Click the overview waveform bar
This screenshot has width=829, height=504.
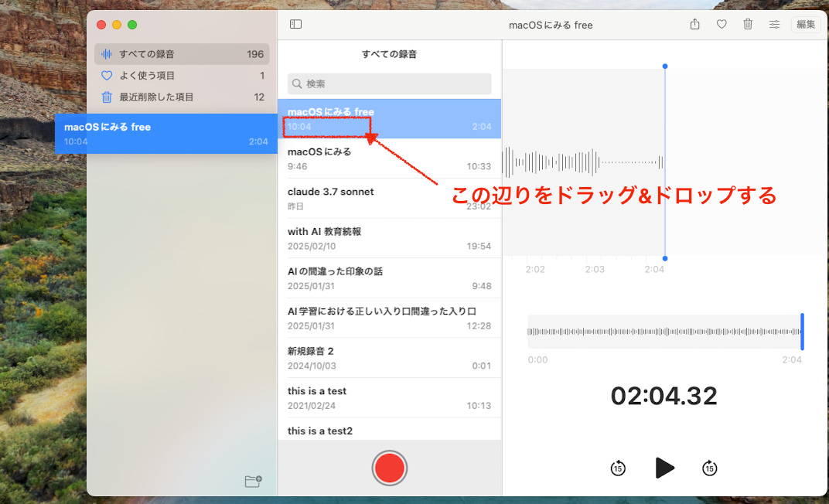pos(664,332)
